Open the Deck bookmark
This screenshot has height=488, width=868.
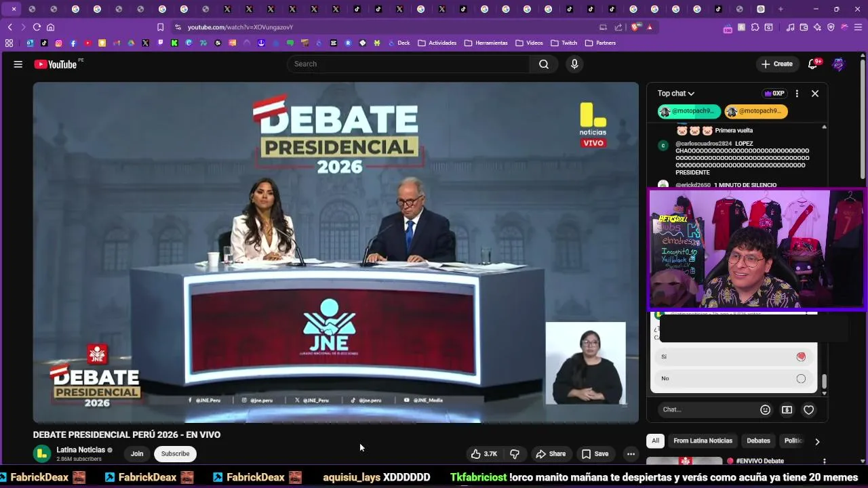click(x=399, y=43)
